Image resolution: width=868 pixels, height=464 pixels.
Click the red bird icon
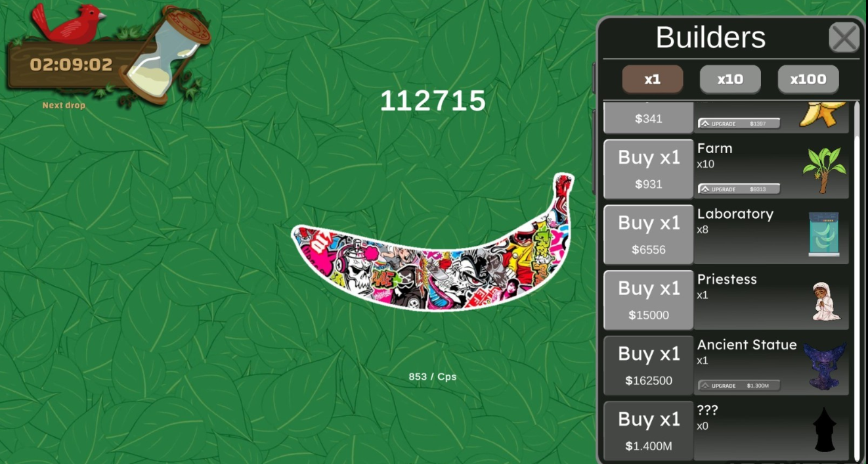click(x=68, y=23)
